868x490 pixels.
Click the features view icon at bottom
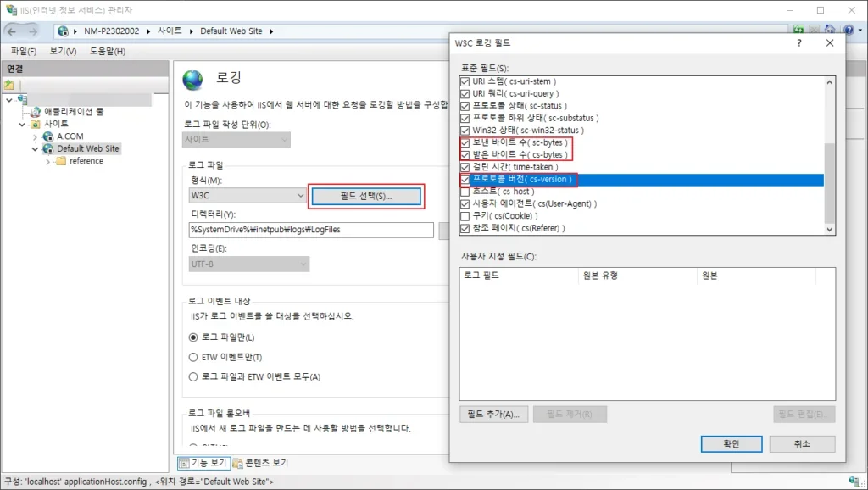pyautogui.click(x=184, y=463)
